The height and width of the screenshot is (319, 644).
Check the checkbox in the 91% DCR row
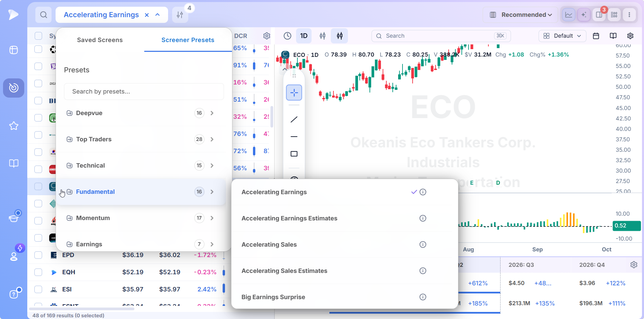(38, 66)
